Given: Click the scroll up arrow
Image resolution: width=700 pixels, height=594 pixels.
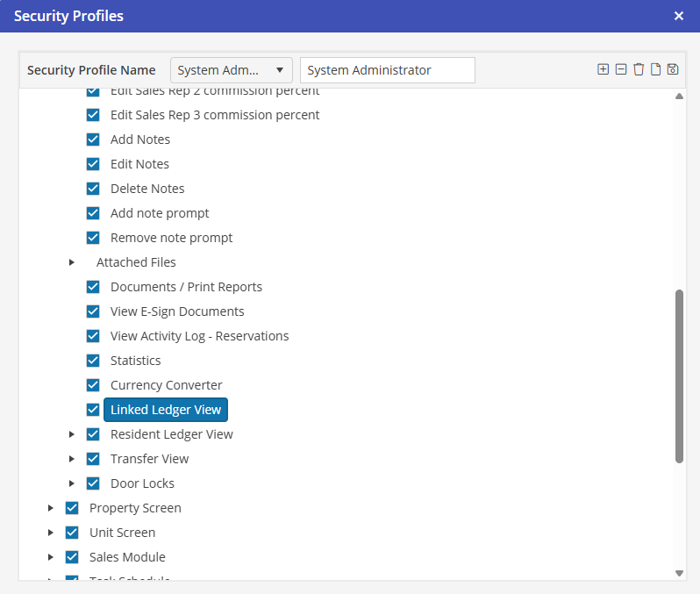Looking at the screenshot, I should [679, 97].
